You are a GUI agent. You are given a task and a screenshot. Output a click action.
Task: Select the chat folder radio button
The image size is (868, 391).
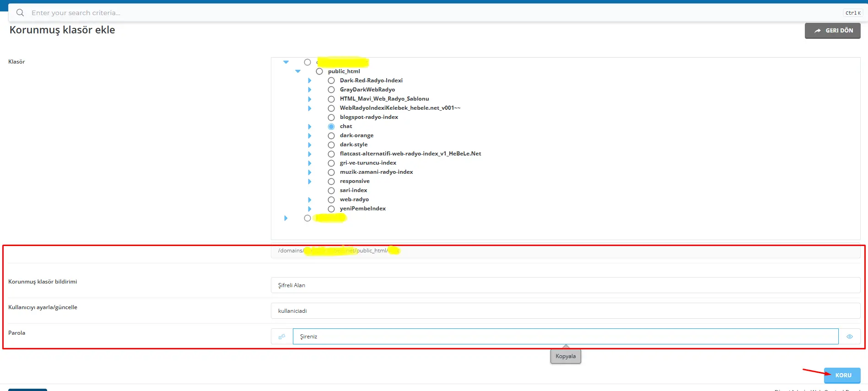pos(331,127)
